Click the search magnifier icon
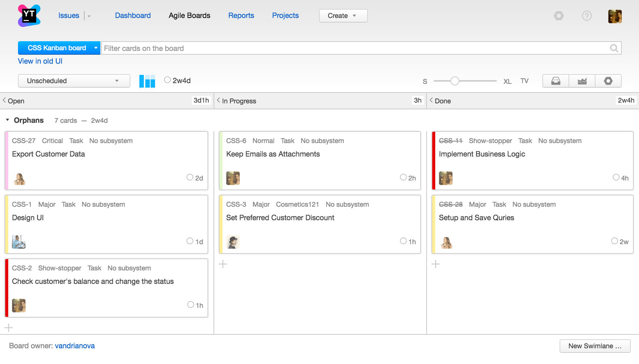The image size is (639, 364). 614,48
